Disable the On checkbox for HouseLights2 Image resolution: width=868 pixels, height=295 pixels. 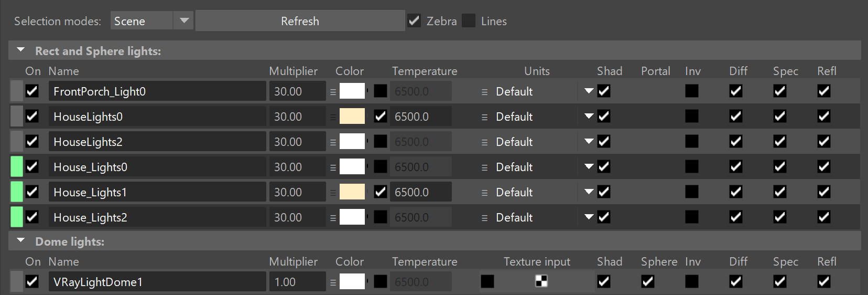pyautogui.click(x=32, y=141)
